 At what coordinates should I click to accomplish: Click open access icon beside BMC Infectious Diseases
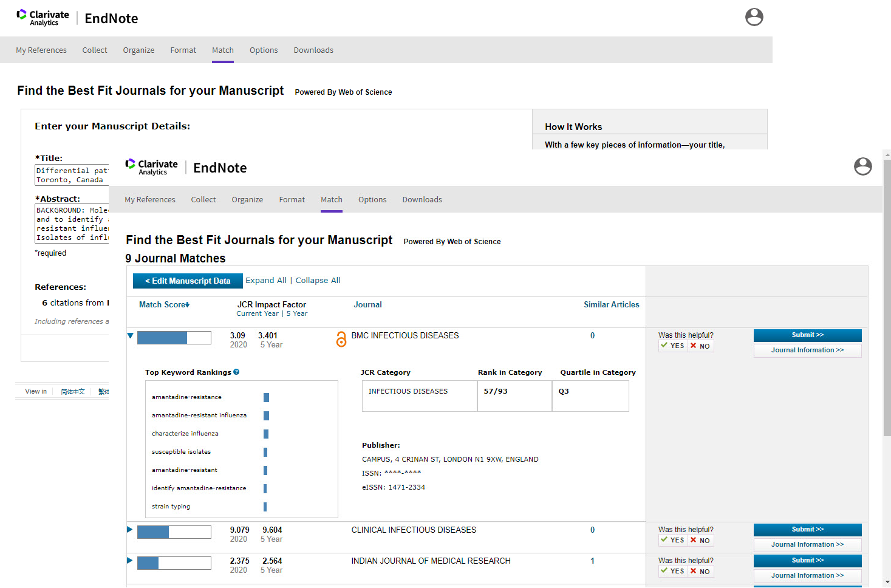click(x=341, y=340)
